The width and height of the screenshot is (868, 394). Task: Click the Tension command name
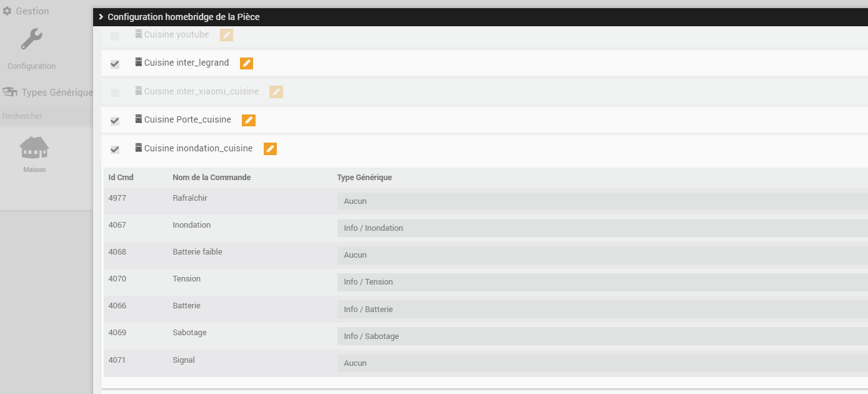187,279
